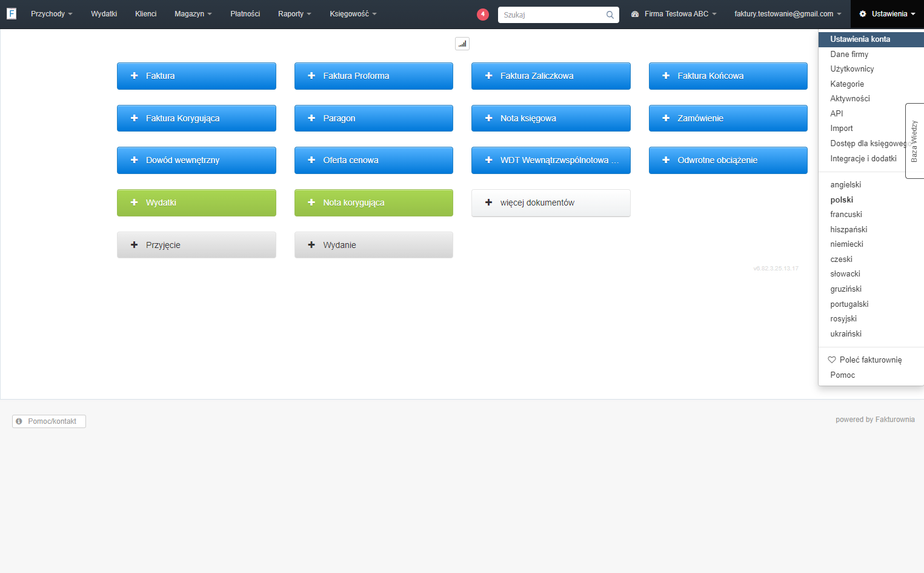Show więcej dokumentów options

click(x=551, y=203)
